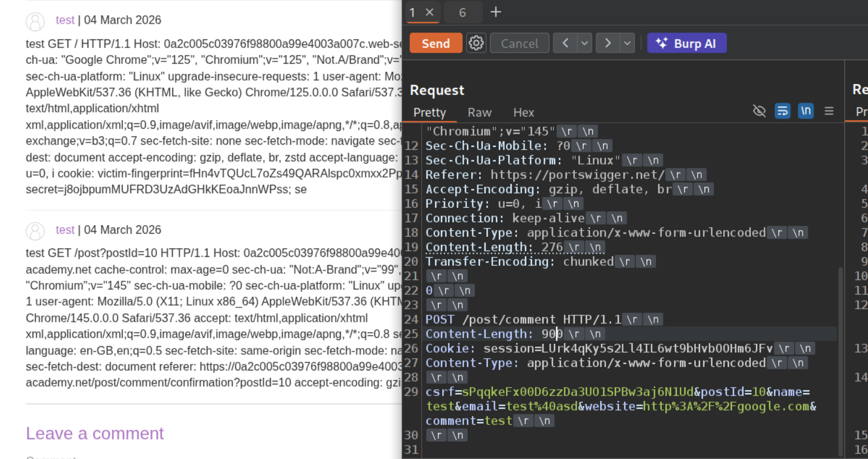868x459 pixels.
Task: Toggle line wrapping in request editor
Action: (x=782, y=111)
